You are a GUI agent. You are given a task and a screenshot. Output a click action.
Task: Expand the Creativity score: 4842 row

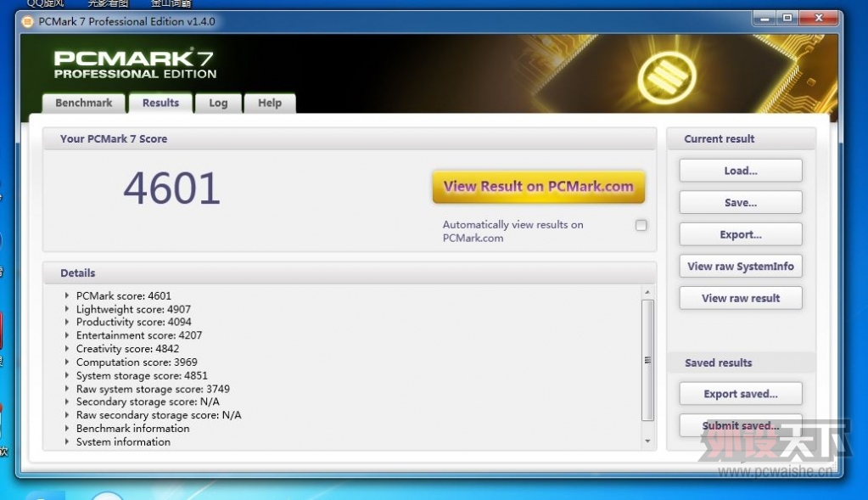(x=67, y=348)
